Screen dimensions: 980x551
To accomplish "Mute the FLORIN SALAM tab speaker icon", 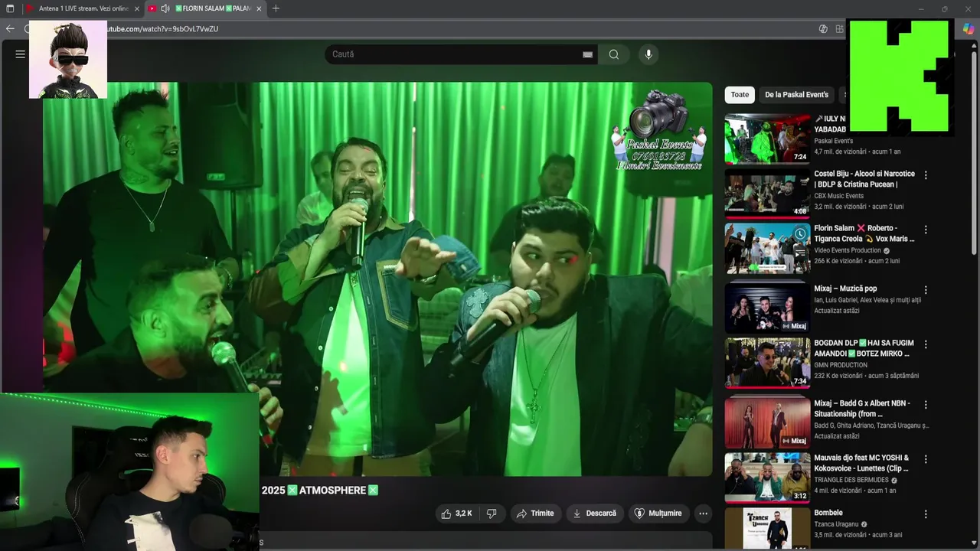I will 165,8.
